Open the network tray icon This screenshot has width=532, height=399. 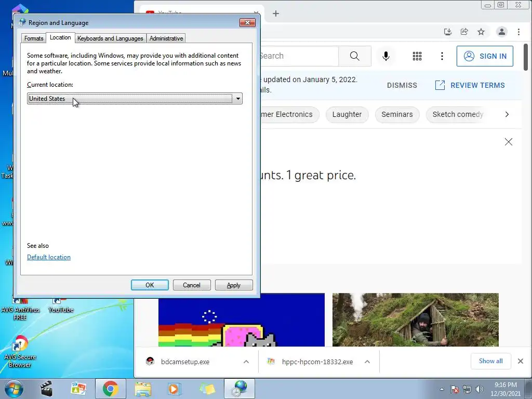click(467, 389)
